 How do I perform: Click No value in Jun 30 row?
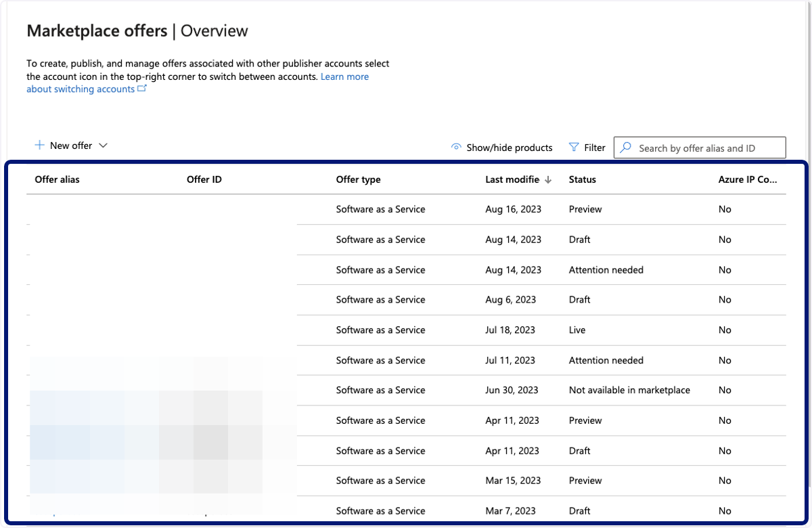click(725, 390)
